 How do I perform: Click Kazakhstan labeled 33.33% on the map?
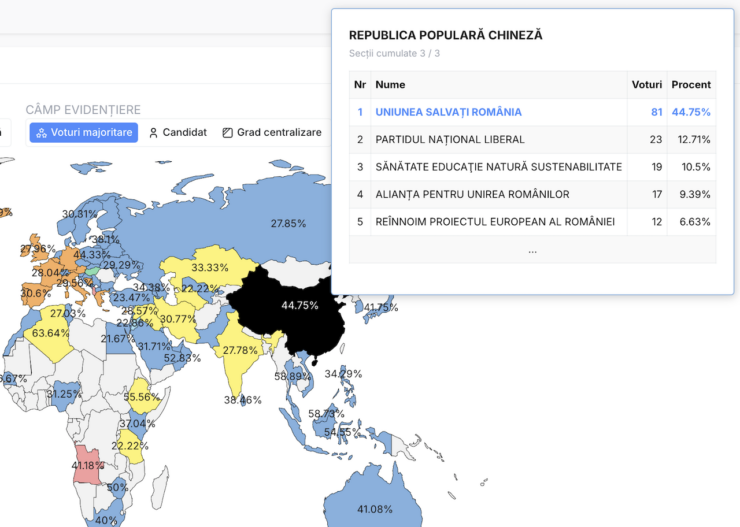tap(210, 268)
